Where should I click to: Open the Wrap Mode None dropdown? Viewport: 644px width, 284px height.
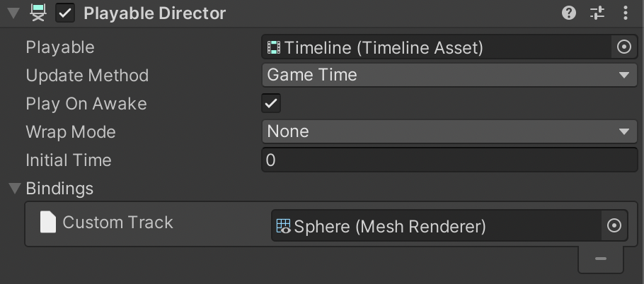click(449, 131)
